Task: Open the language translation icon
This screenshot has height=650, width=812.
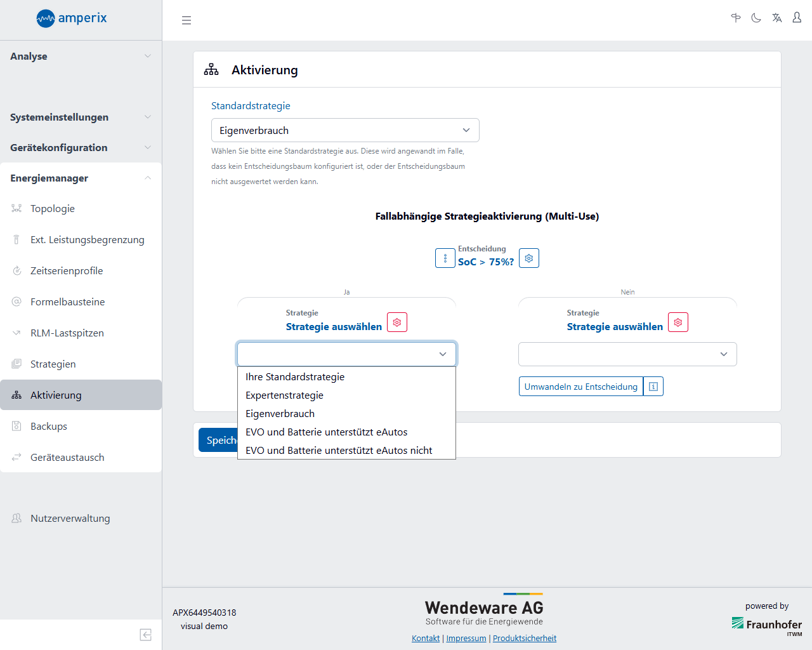Action: (x=776, y=18)
